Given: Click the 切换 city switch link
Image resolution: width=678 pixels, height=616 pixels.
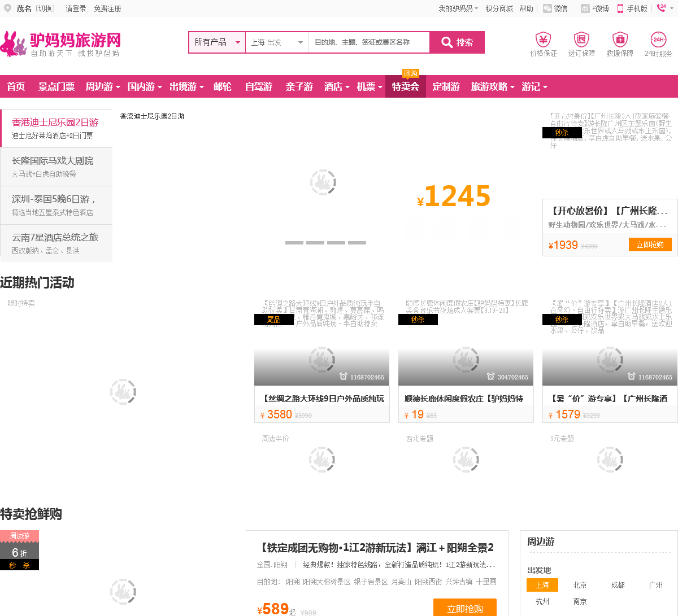Looking at the screenshot, I should pyautogui.click(x=45, y=8).
